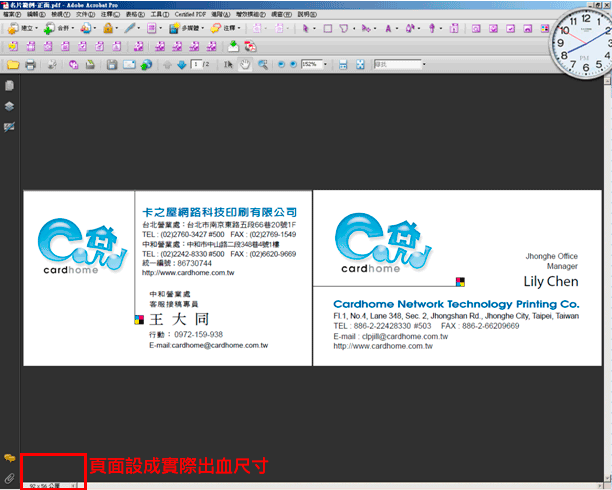
Task: Activate the text Select tool
Action: (228, 65)
